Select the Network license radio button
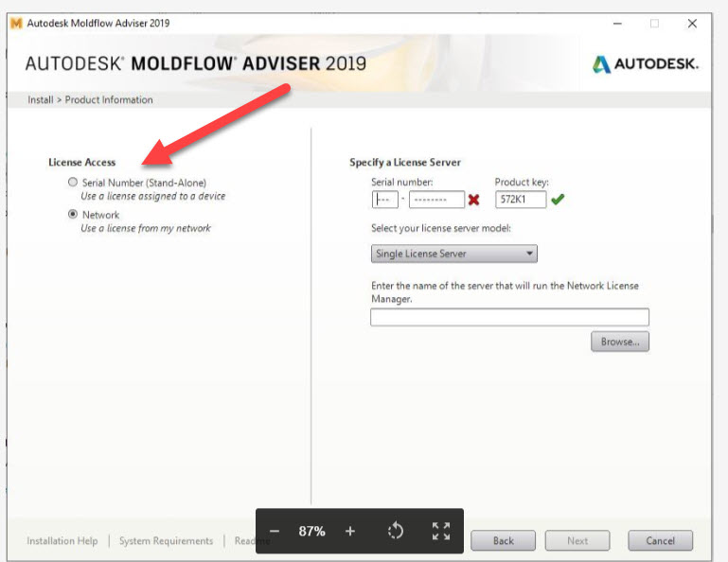728x562 pixels. 73,214
